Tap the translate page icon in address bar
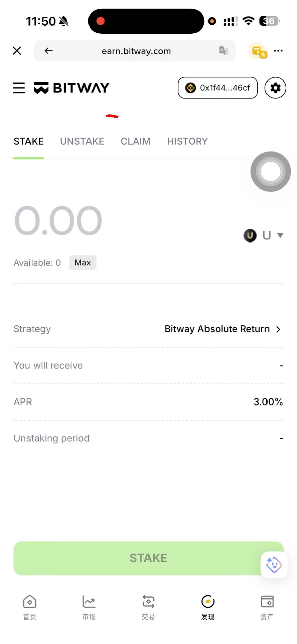Viewport: 297px width, 644px height. coord(224,51)
